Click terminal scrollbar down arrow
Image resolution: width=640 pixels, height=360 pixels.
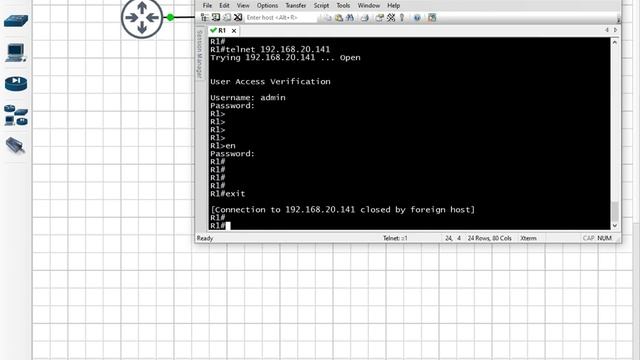(x=615, y=226)
